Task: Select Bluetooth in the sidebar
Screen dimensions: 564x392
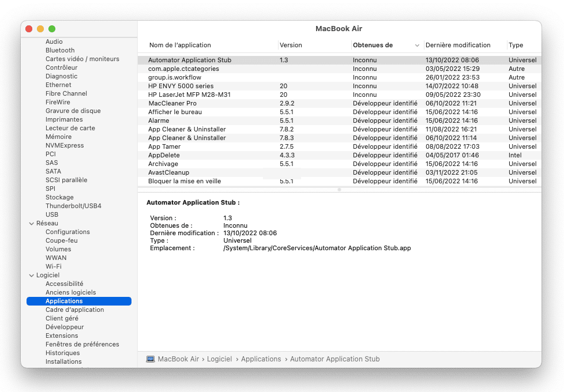Action: tap(60, 50)
